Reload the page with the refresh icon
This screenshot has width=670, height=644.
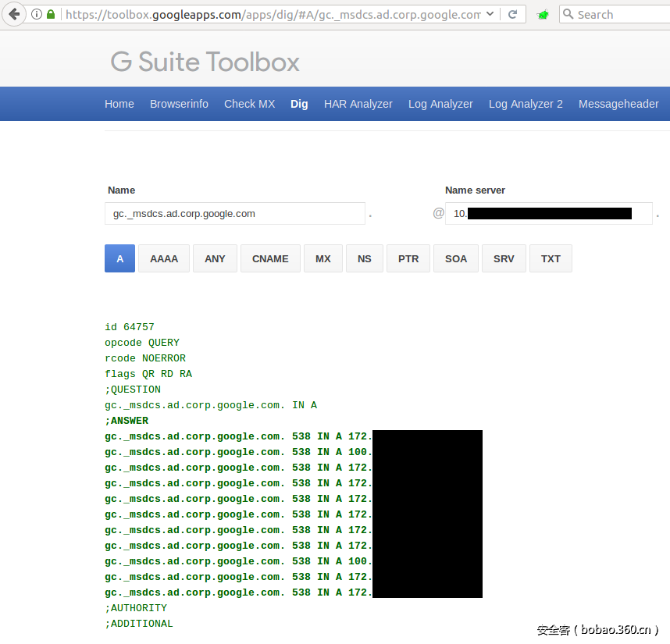512,14
